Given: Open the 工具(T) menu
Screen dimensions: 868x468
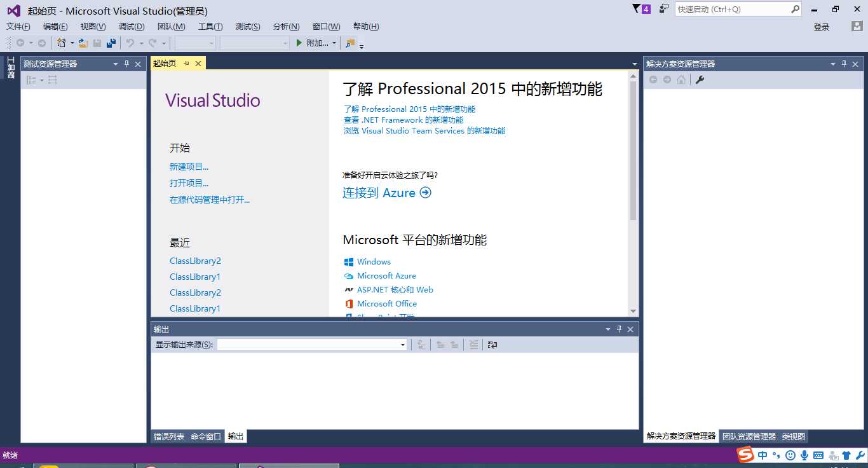Looking at the screenshot, I should (210, 27).
